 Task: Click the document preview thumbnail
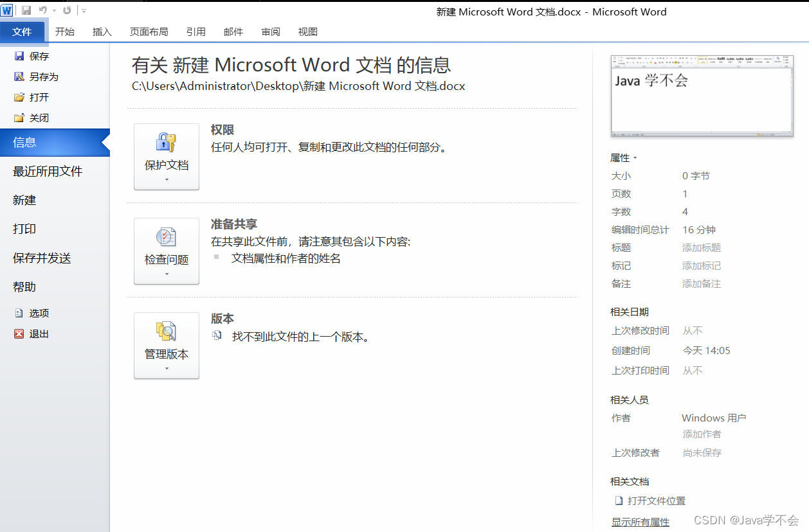pyautogui.click(x=702, y=96)
